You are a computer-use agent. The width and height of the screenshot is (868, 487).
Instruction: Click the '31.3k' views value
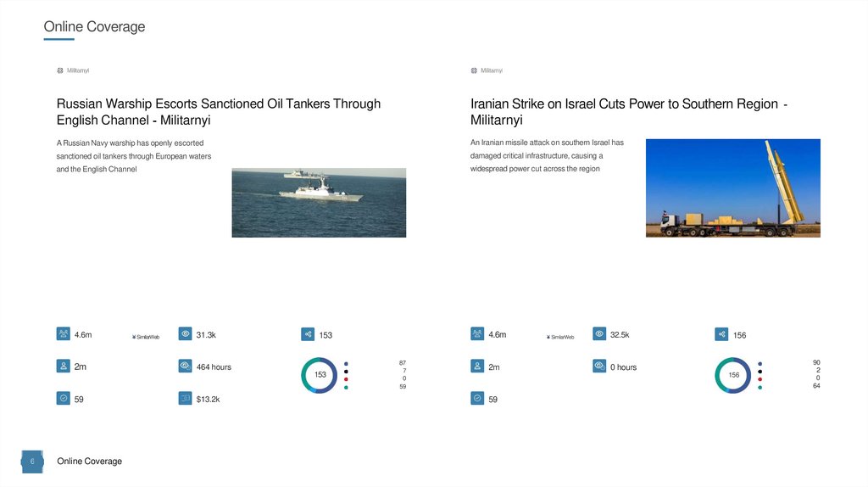[x=206, y=334]
